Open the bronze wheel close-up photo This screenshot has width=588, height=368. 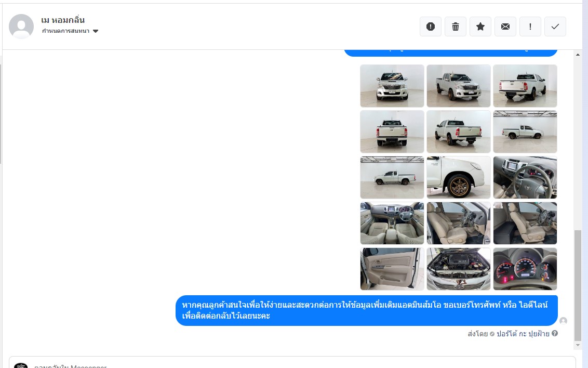pos(459,177)
